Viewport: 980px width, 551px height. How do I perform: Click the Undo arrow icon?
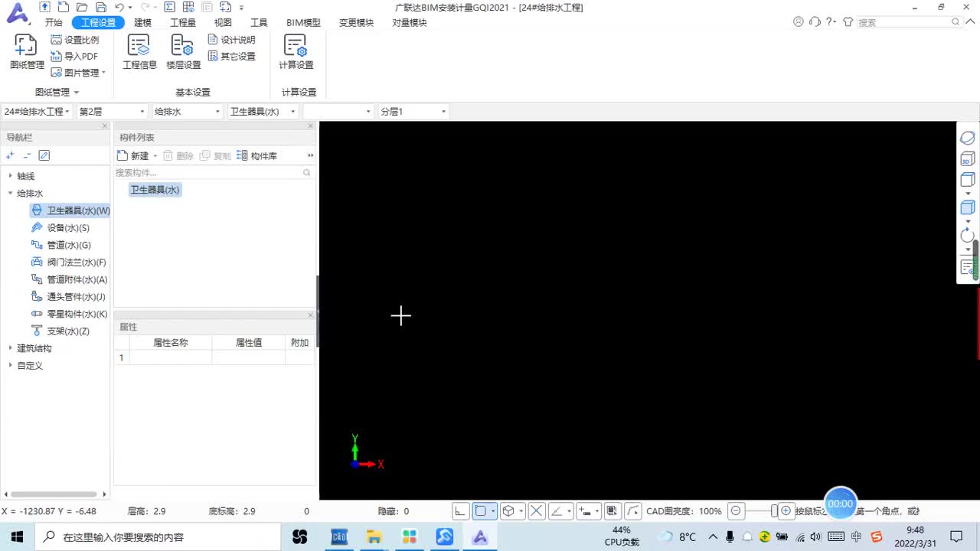pos(119,7)
